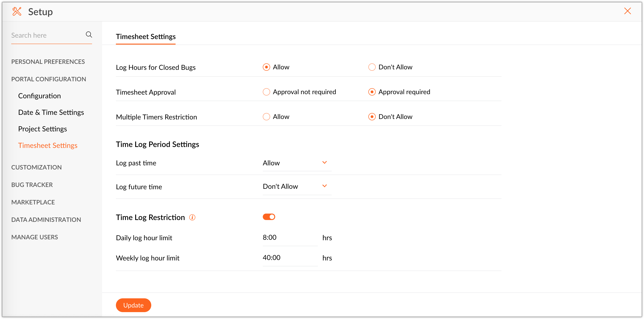Turn off the Time Log Restriction toggle
Screen dimensions: 644x319
pyautogui.click(x=269, y=217)
